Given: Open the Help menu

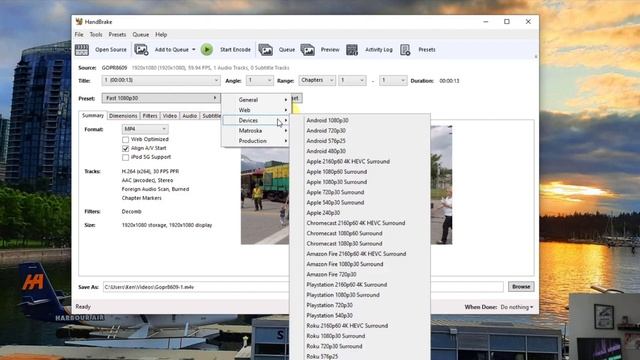Looking at the screenshot, I should (x=161, y=35).
